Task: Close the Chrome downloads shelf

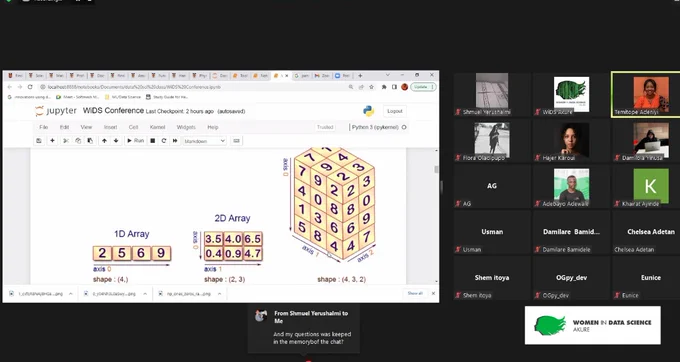Action: click(x=433, y=294)
